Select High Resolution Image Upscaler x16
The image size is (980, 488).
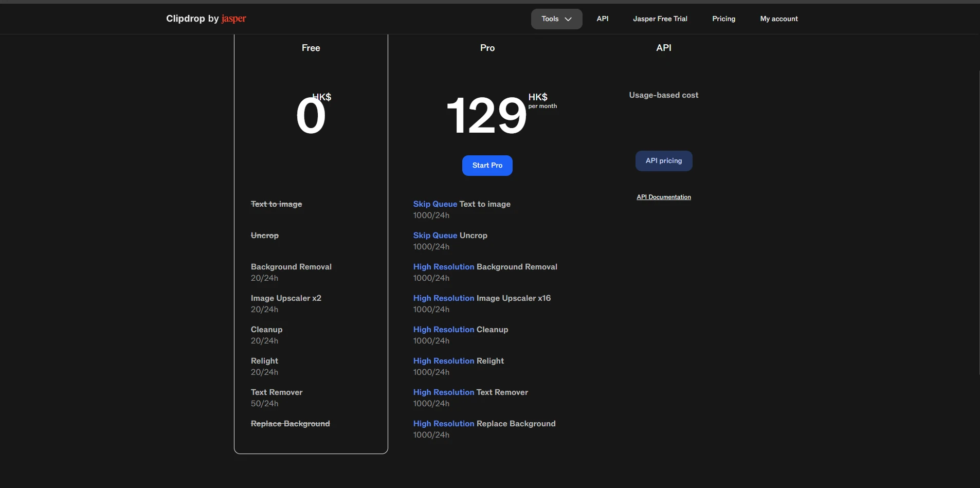point(482,298)
